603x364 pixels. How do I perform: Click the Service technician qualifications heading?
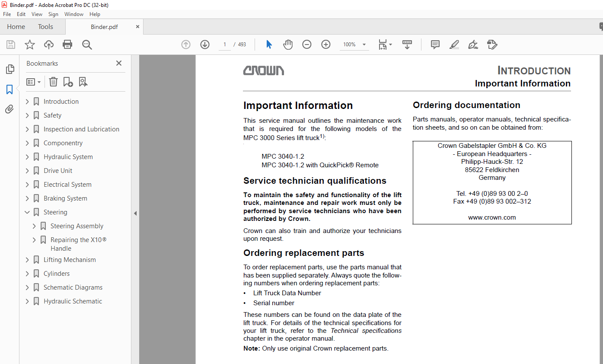click(315, 181)
